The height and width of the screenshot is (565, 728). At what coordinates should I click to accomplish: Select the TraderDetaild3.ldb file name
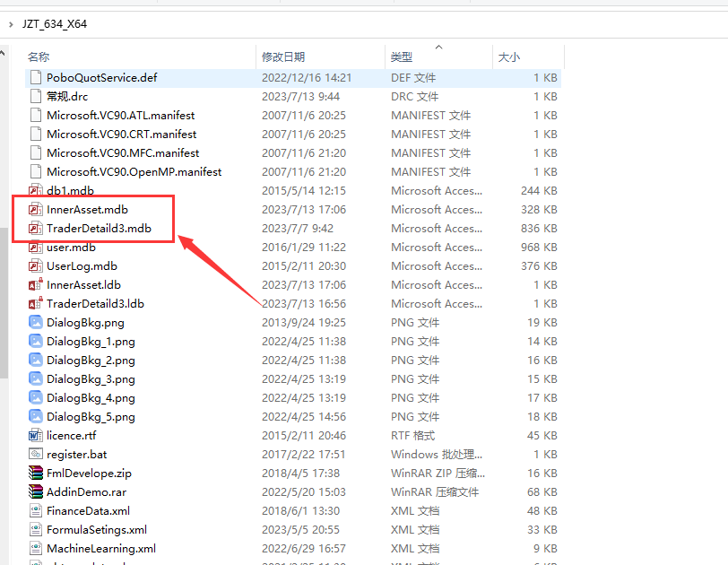coord(95,304)
